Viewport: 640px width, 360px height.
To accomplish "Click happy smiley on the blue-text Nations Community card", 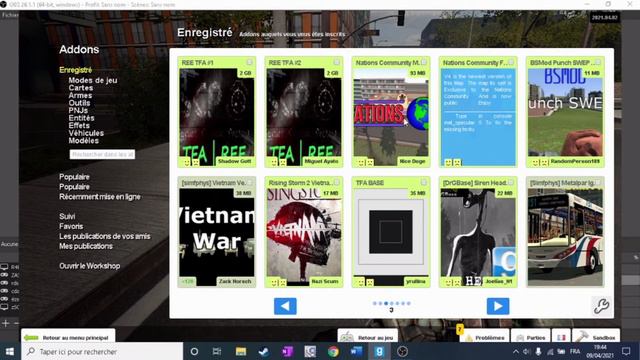I will pos(448,162).
